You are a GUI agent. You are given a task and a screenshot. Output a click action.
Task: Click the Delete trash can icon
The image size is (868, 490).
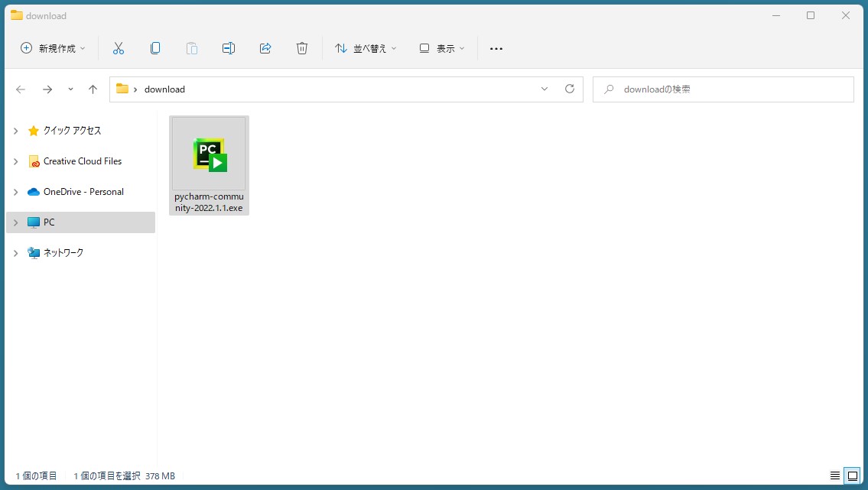tap(301, 49)
